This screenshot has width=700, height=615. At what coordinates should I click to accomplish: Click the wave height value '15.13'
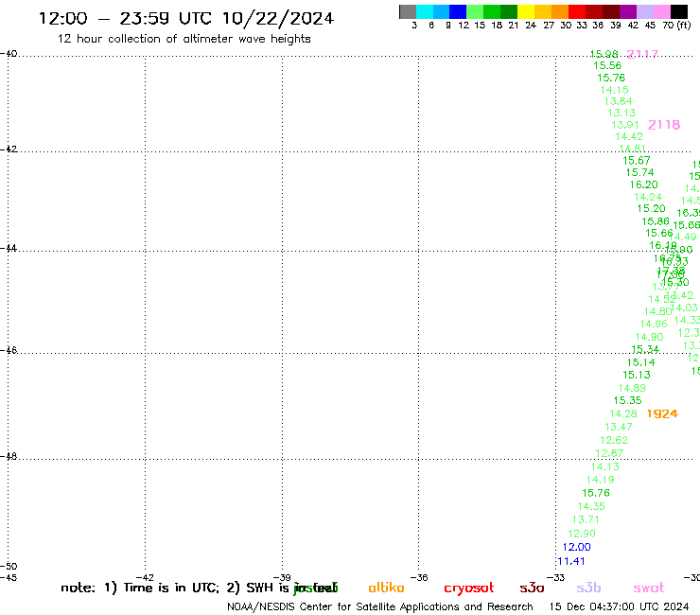tap(637, 376)
